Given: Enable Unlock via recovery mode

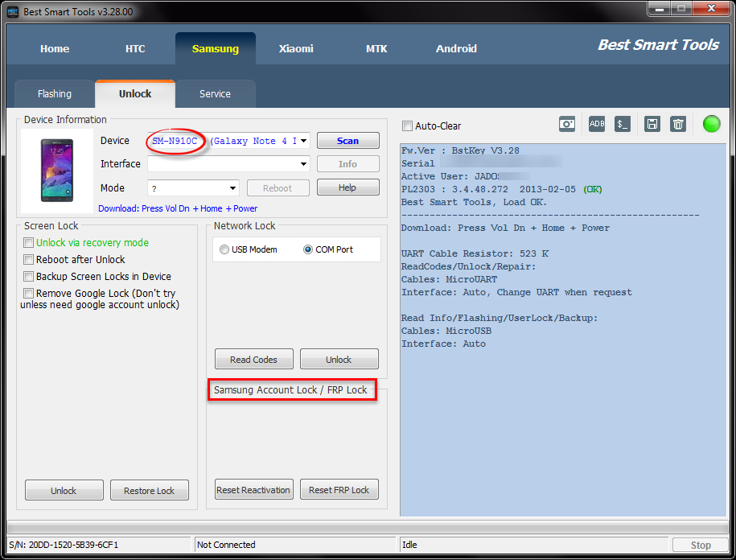Looking at the screenshot, I should click(29, 243).
